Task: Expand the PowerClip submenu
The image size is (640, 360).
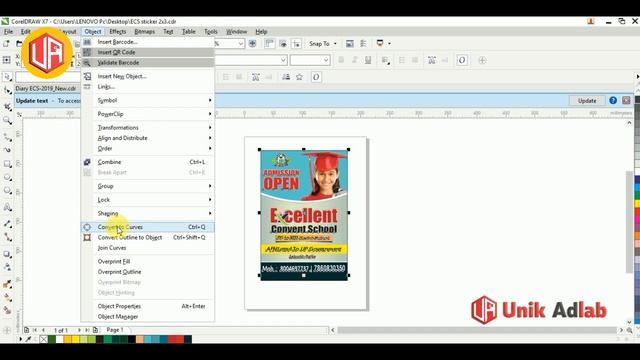Action: (148, 114)
